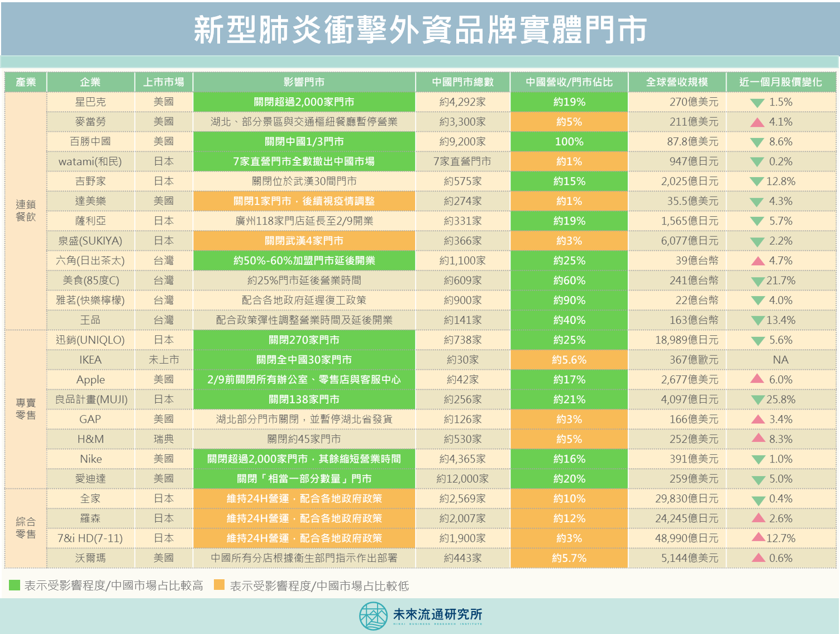Click the 關閉武漢4家門市 cell

pyautogui.click(x=304, y=241)
